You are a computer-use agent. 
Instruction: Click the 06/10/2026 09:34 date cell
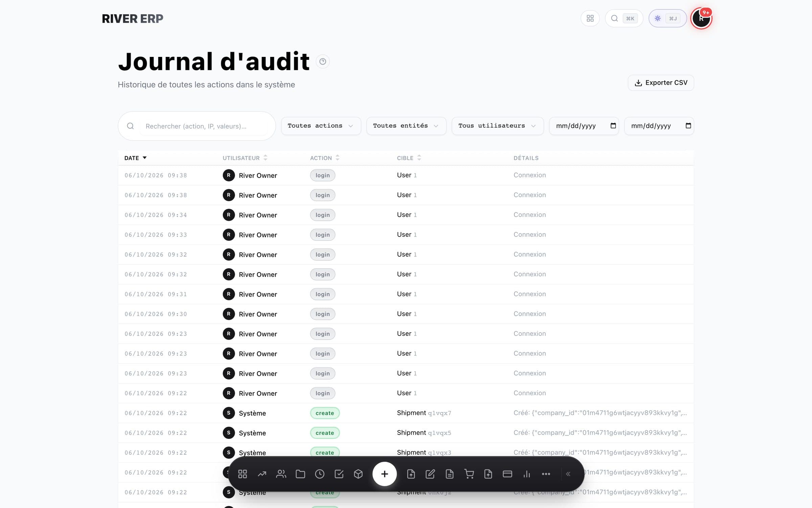pos(156,215)
